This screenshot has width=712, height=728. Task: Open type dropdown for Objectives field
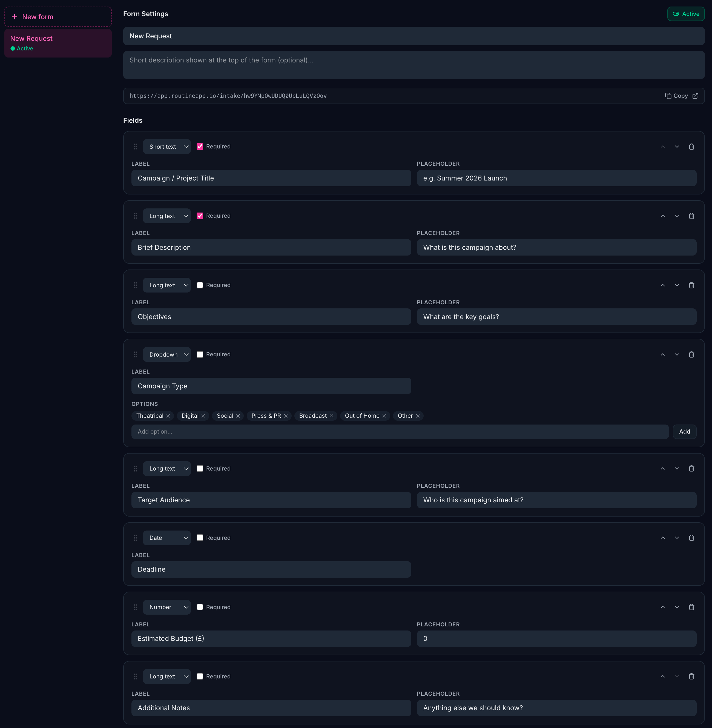coord(167,285)
